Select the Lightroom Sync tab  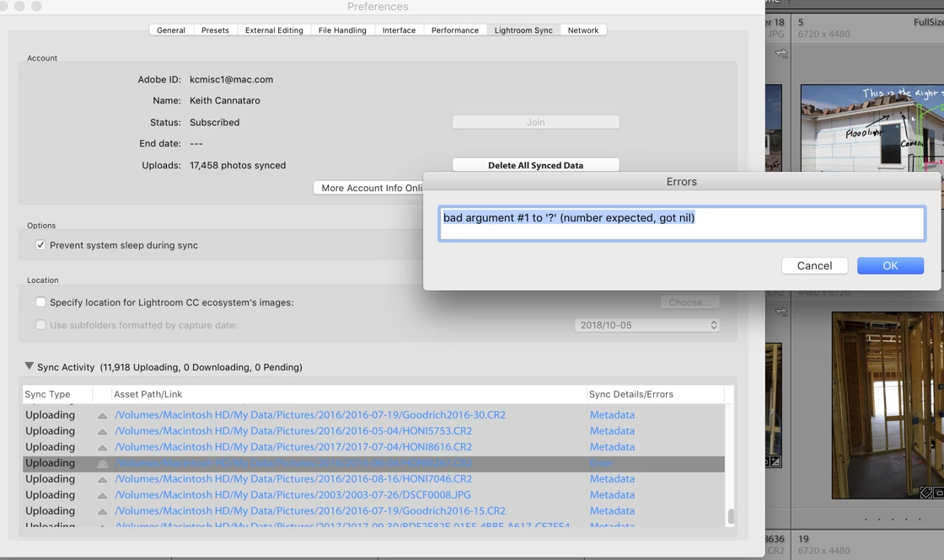click(x=523, y=30)
